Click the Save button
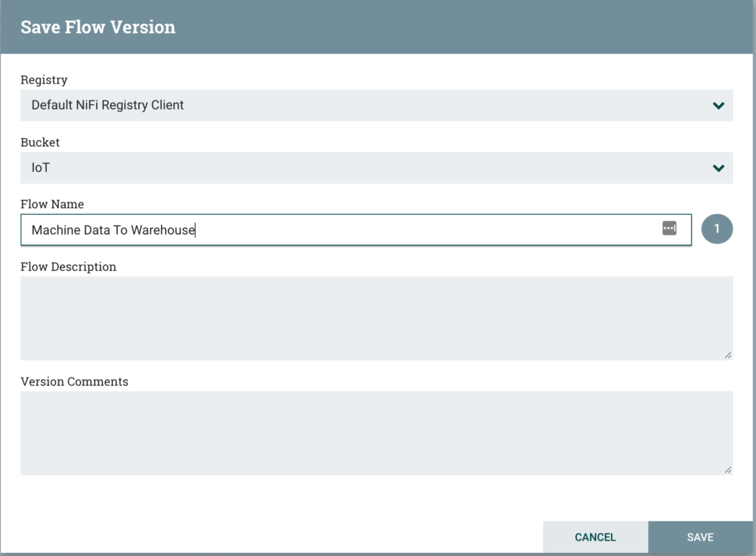Viewport: 756px width, 556px height. tap(699, 537)
